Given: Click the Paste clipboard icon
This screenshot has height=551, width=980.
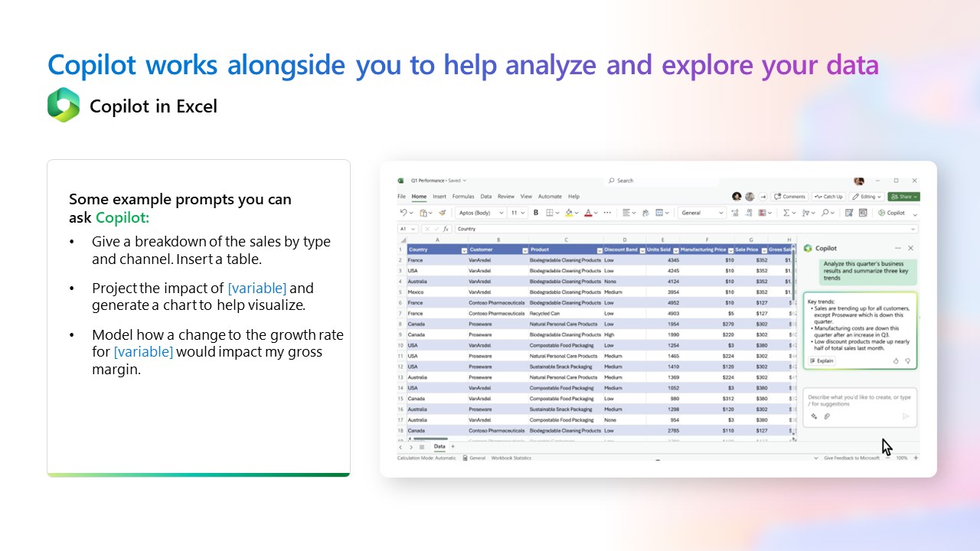Looking at the screenshot, I should (423, 213).
